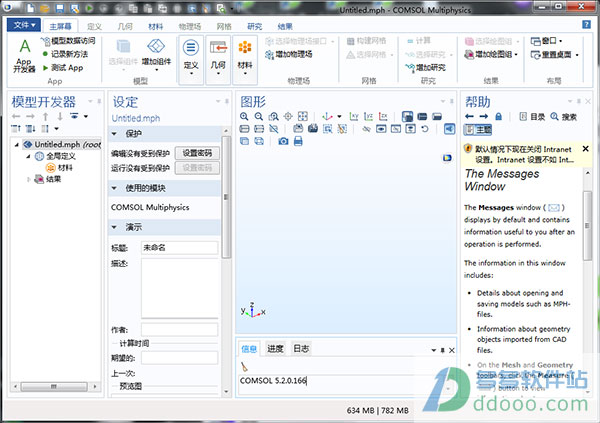
Task: Click 搜索 (Search) in Help panel
Action: click(x=563, y=116)
